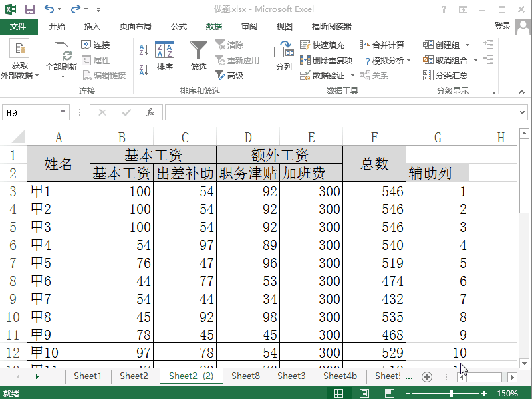This screenshot has height=399, width=532.
Task: Enable 分页预览 view mode
Action: (388, 393)
